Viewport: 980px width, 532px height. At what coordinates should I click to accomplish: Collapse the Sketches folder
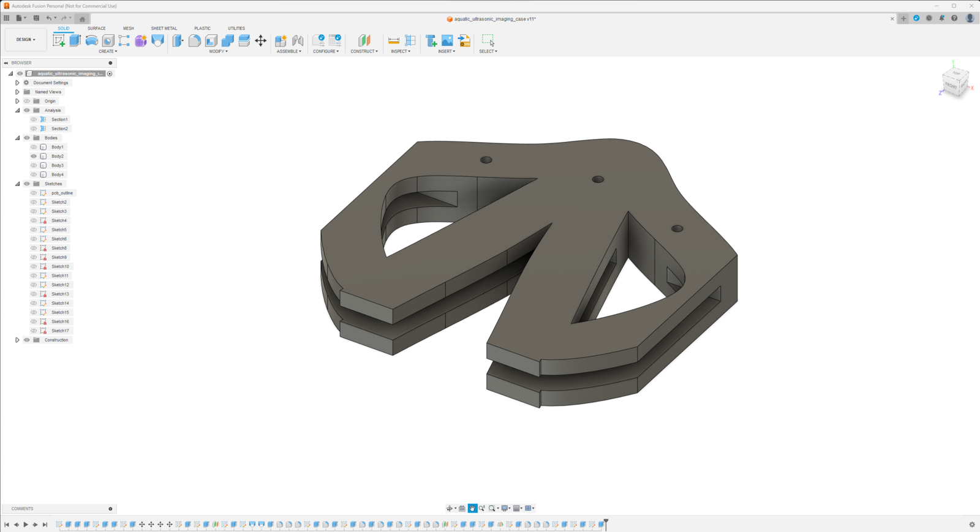(x=17, y=184)
